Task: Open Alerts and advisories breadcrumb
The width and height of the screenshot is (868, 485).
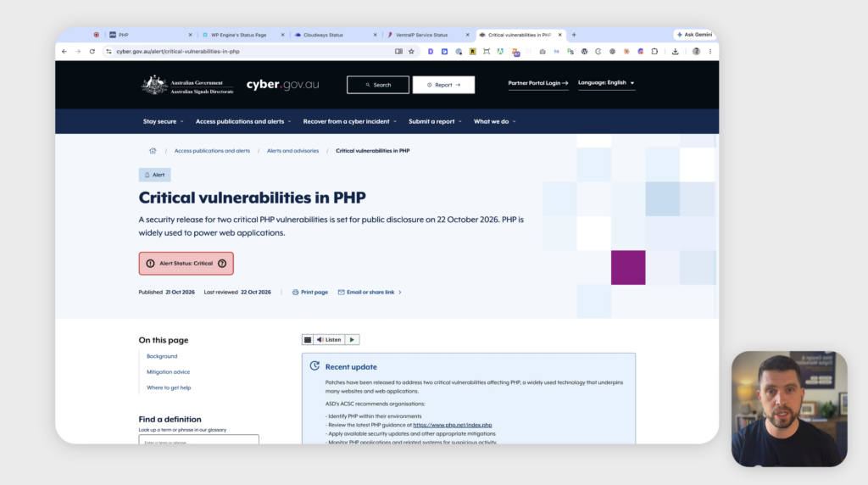Action: click(x=292, y=151)
